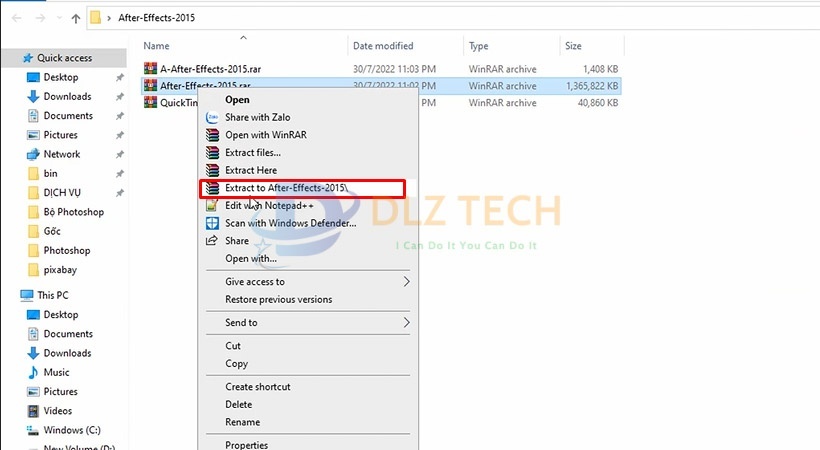Viewport: 820px width, 450px height.
Task: Sort files by Type column
Action: click(479, 46)
